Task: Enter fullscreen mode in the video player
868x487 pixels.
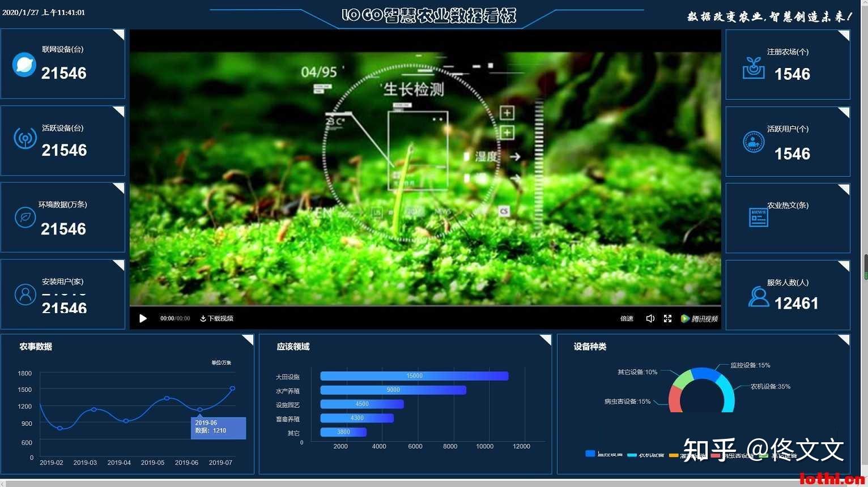Action: pyautogui.click(x=667, y=318)
